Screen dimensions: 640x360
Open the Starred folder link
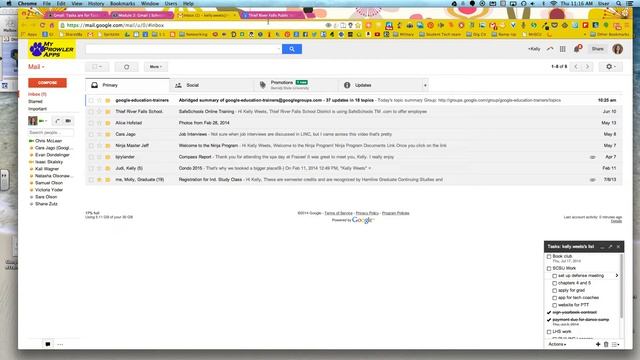pyautogui.click(x=35, y=102)
